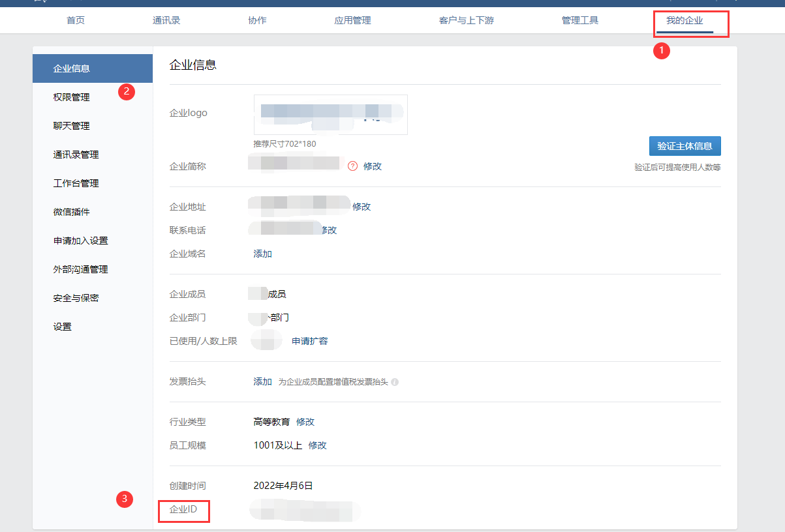This screenshot has height=532, width=785.
Task: Select 企业信息 in the sidebar
Action: pos(93,68)
